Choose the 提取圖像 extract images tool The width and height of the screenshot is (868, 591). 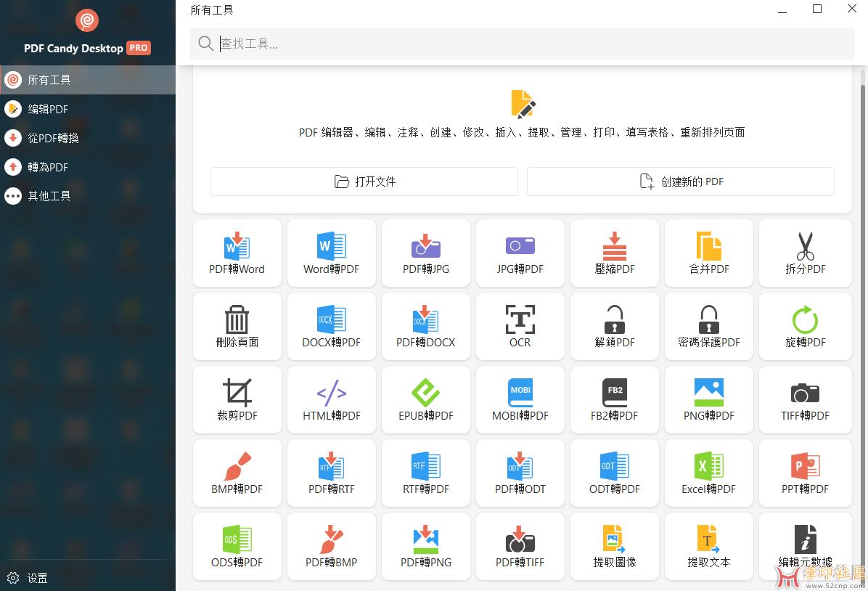[615, 546]
